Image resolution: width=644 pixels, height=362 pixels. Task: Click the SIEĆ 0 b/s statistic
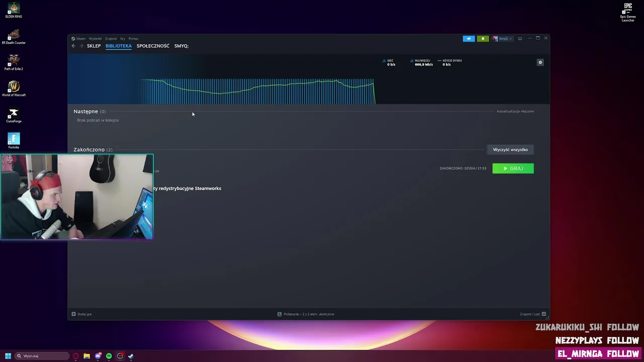pyautogui.click(x=389, y=62)
